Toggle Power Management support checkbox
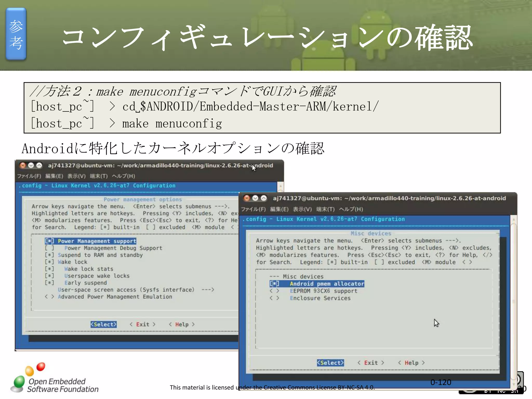This screenshot has height=399, width=532. point(49,241)
